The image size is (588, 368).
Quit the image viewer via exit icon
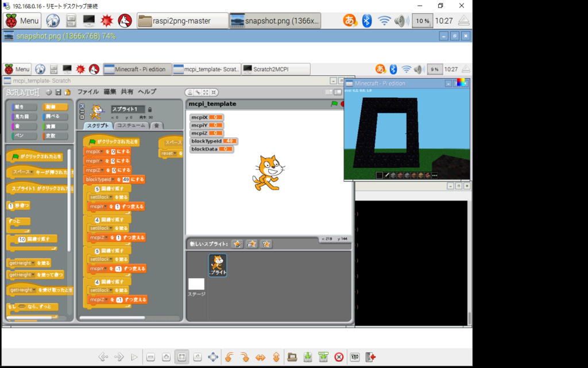tap(370, 357)
